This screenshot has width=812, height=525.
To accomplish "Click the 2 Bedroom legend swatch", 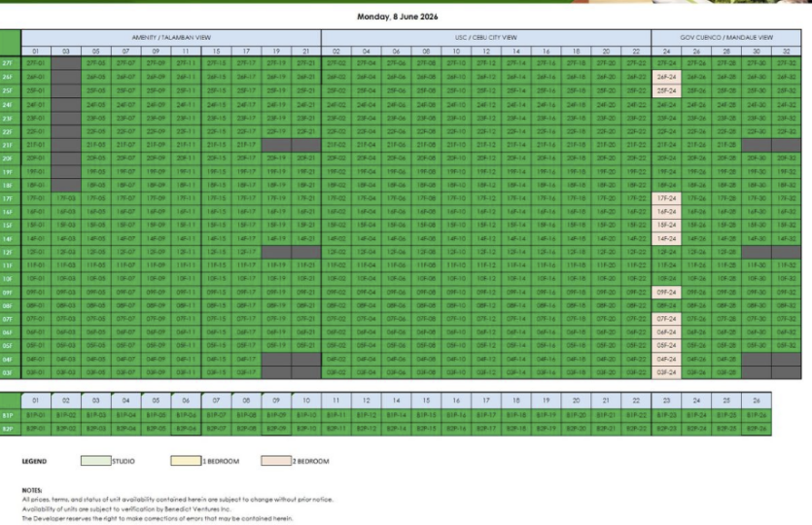I will [276, 460].
